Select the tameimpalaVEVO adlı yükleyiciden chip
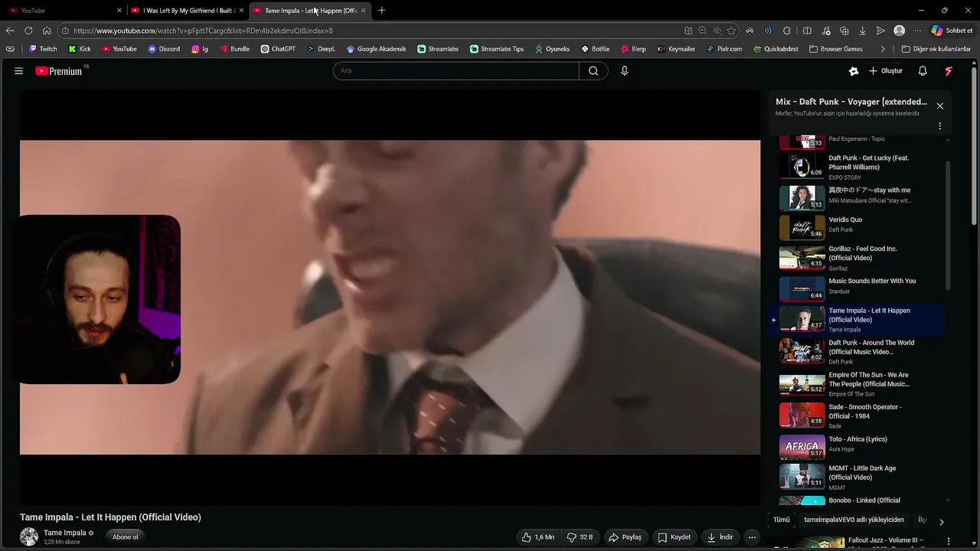This screenshot has height=551, width=980. pyautogui.click(x=854, y=520)
